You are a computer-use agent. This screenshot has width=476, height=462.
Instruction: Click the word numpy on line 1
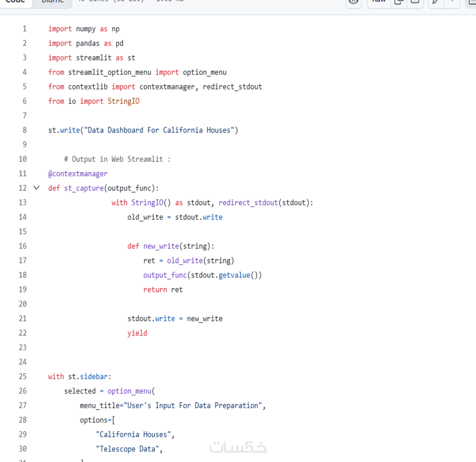click(86, 29)
